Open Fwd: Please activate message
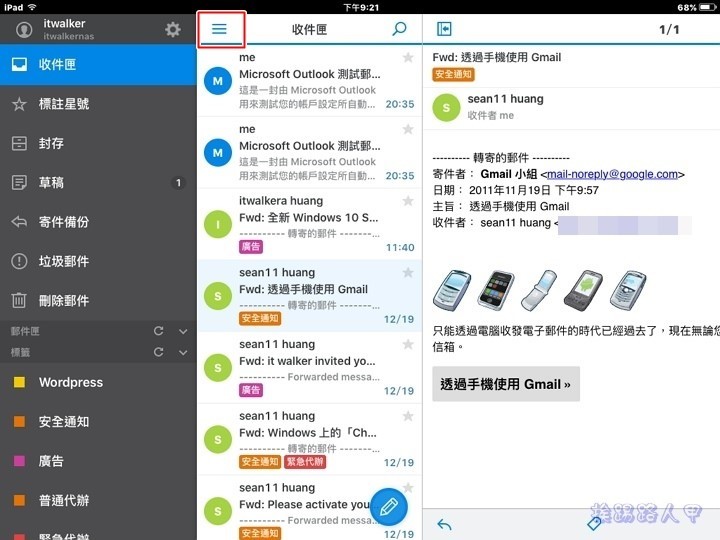Viewport: 720px width, 540px height. (309, 508)
